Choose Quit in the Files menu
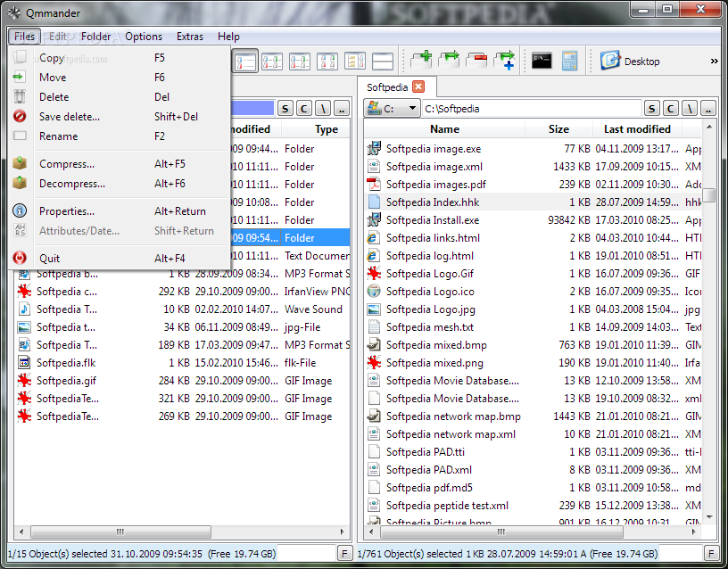Screen dimensions: 728x569 (119, 258)
